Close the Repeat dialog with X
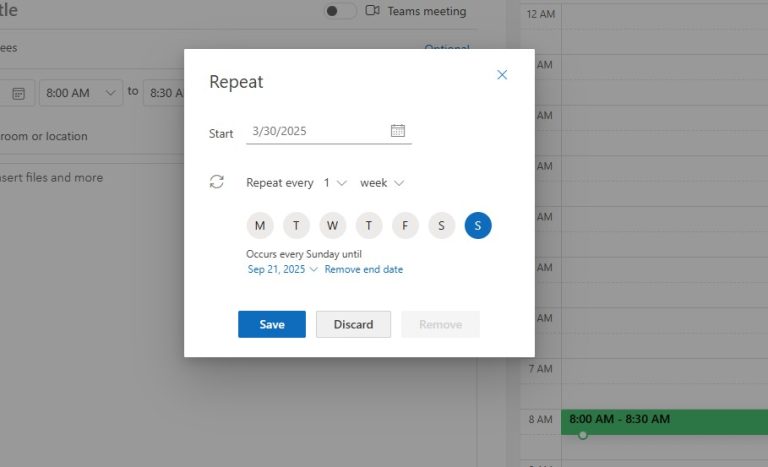Image resolution: width=768 pixels, height=467 pixels. [x=502, y=75]
